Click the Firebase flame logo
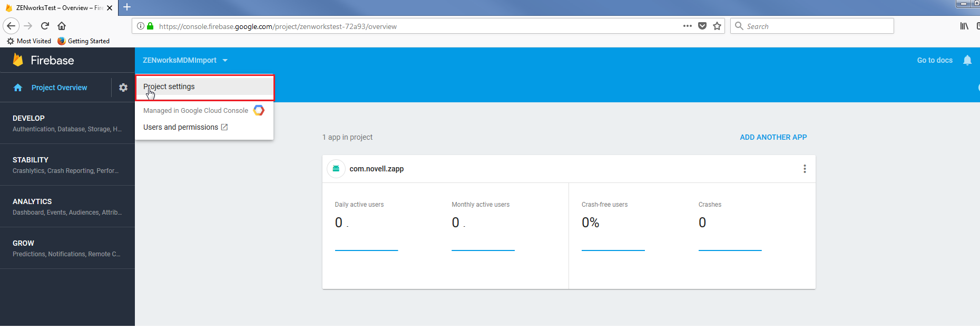This screenshot has height=328, width=980. pos(18,60)
